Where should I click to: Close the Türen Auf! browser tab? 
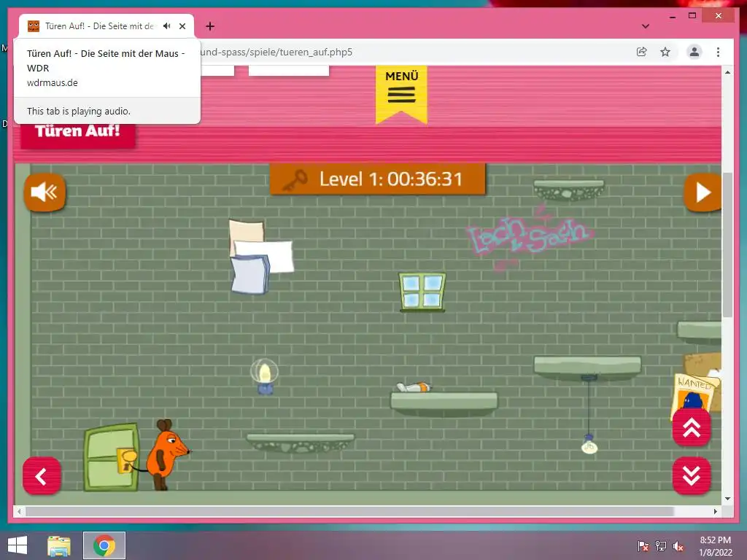[x=182, y=26]
